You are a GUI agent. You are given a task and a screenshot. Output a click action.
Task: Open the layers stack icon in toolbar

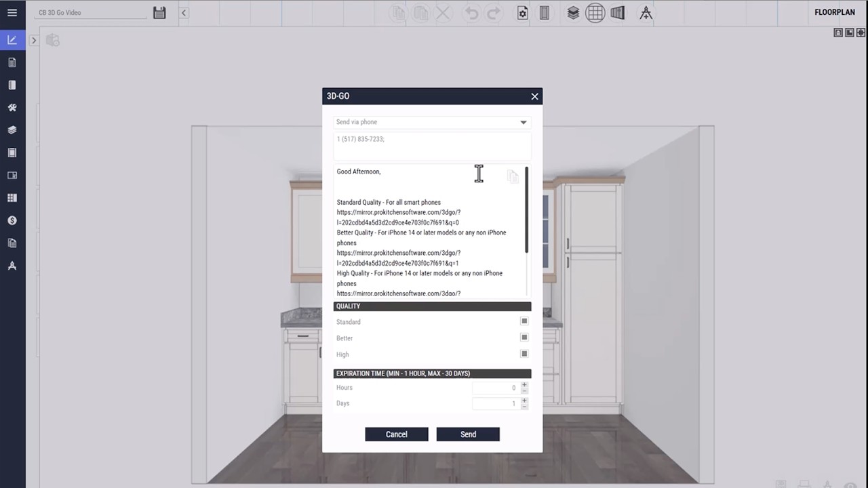(573, 13)
